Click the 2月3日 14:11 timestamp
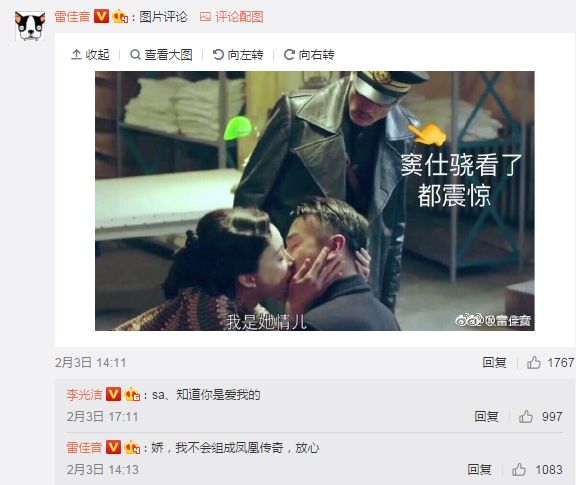 pos(90,363)
